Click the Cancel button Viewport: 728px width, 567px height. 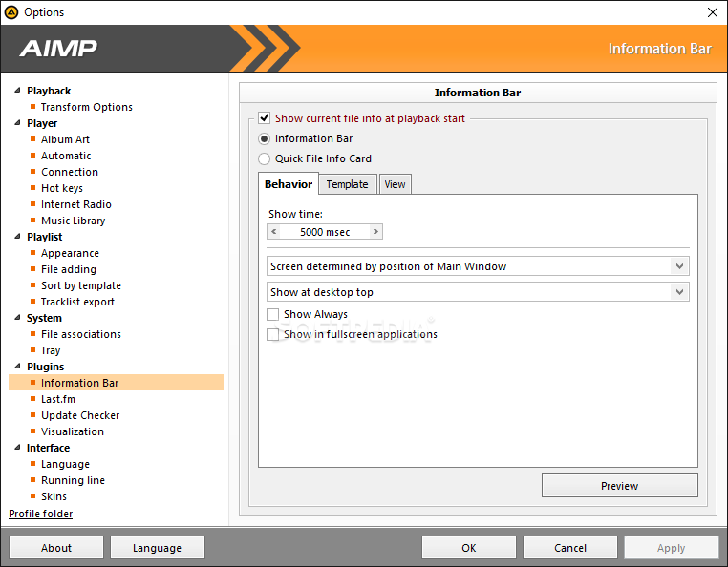tap(570, 548)
